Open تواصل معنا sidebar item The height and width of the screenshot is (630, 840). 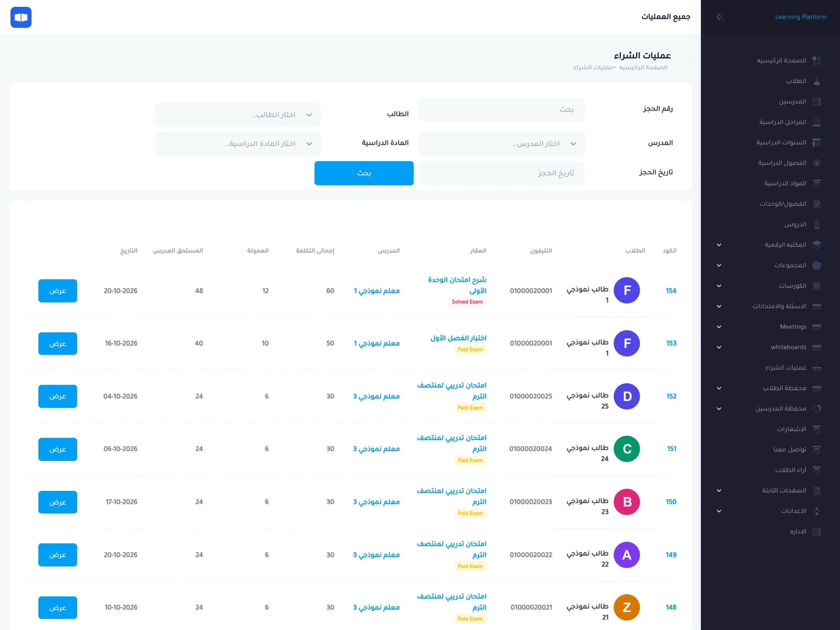tap(790, 450)
